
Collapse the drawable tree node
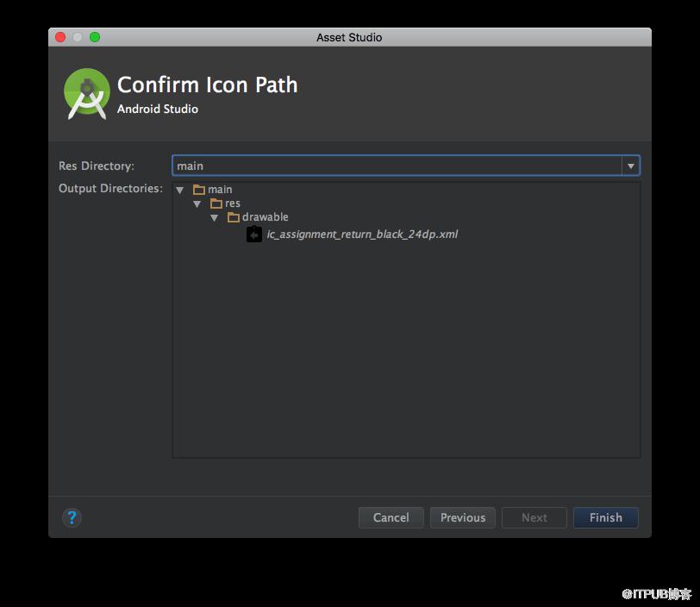coord(215,218)
